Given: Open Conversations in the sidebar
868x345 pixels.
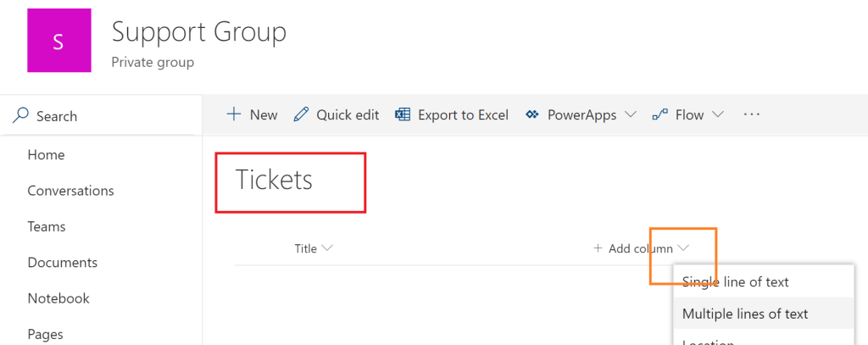Looking at the screenshot, I should [70, 191].
